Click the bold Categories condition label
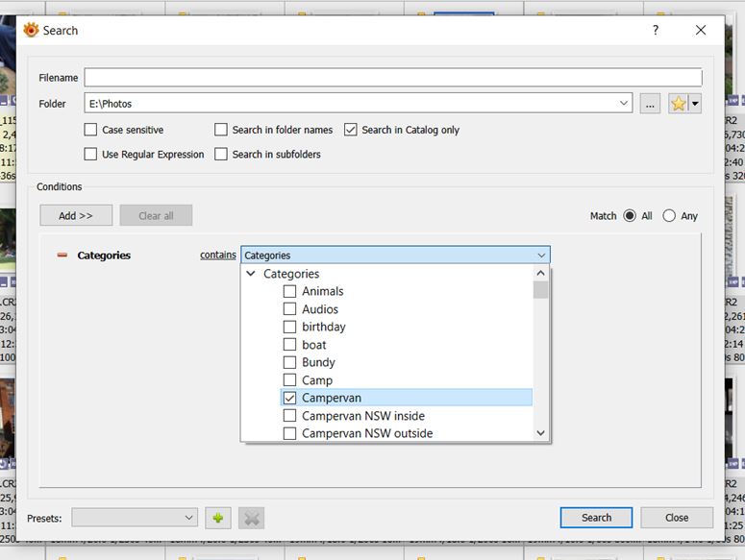 point(104,256)
